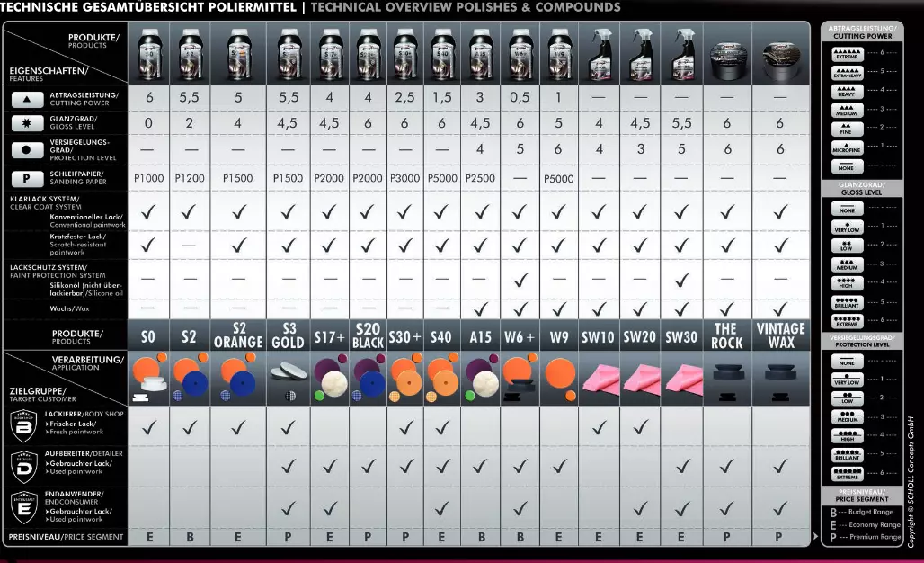Click the Premium Range price legend entry
The height and width of the screenshot is (563, 924).
(x=866, y=537)
